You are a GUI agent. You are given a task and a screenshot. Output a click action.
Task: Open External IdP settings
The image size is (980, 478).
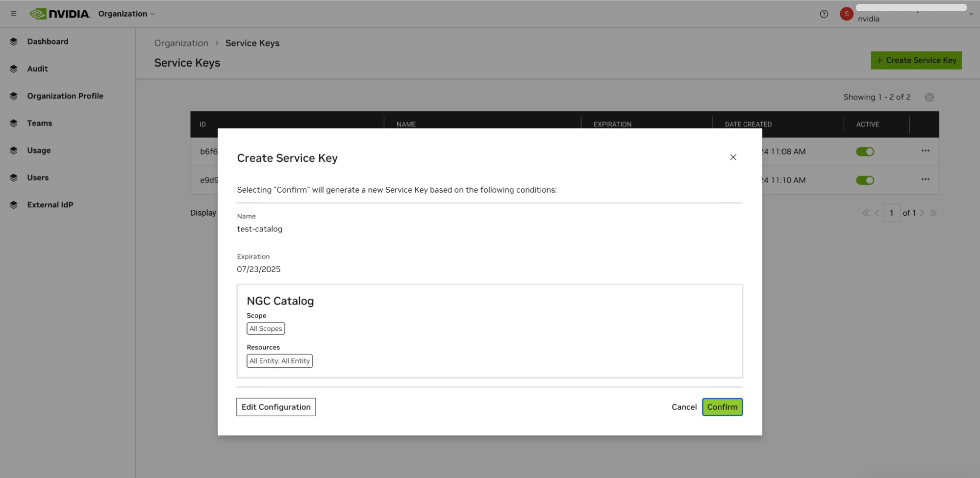tap(50, 205)
